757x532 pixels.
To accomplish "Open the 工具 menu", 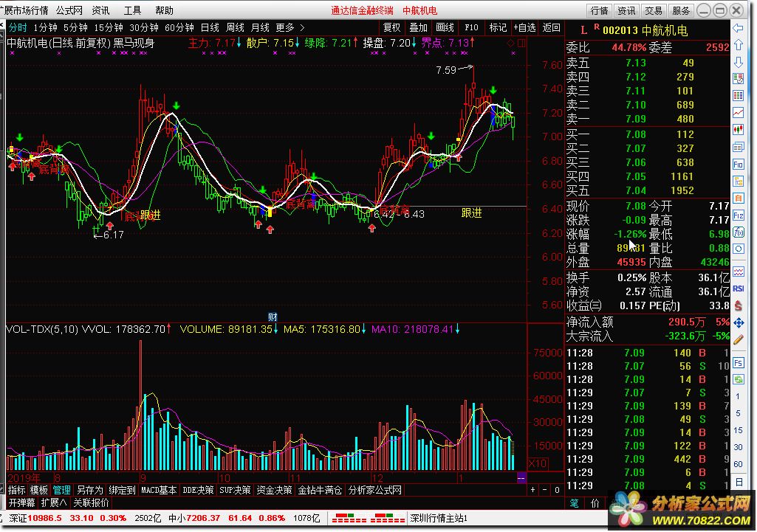I will (x=132, y=10).
